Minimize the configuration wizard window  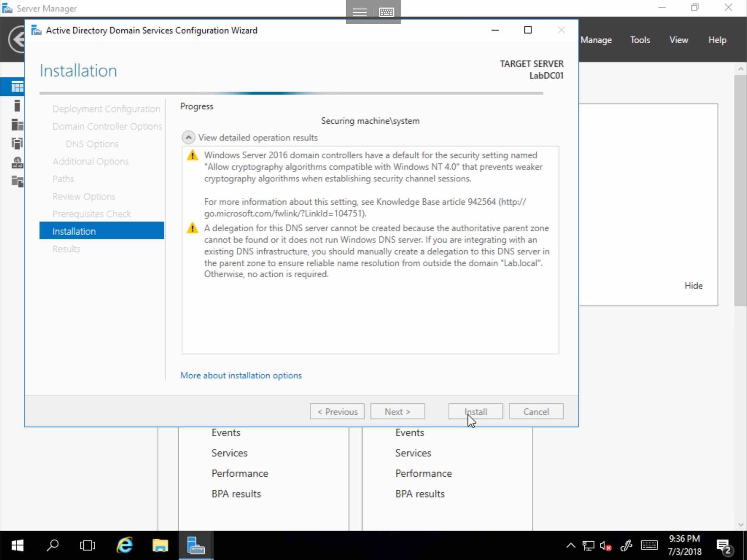pos(495,30)
